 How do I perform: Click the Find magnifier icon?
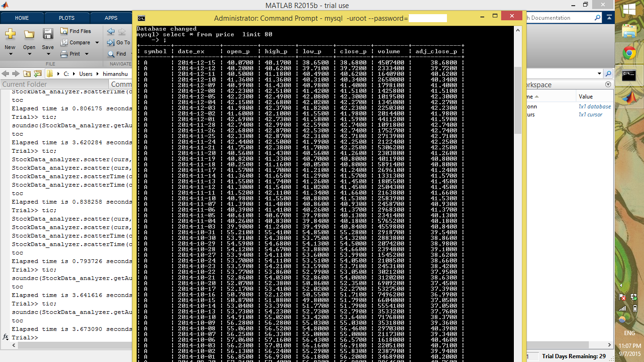point(111,54)
